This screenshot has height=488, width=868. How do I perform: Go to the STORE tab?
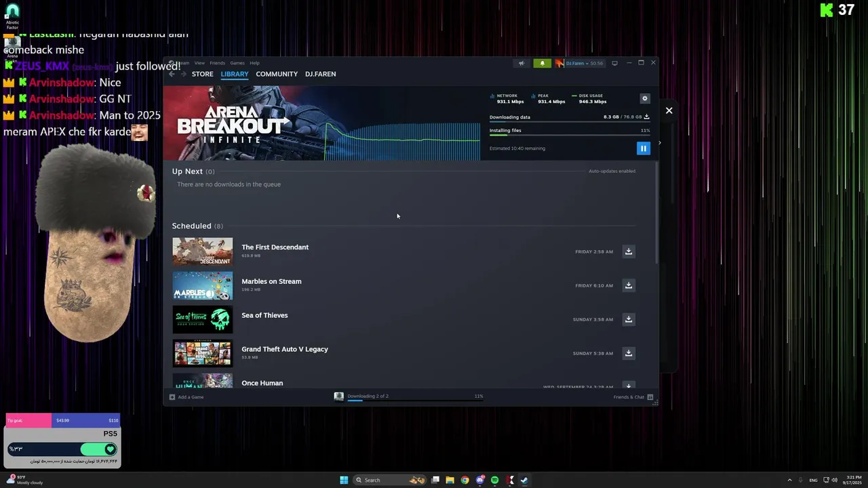click(x=202, y=74)
